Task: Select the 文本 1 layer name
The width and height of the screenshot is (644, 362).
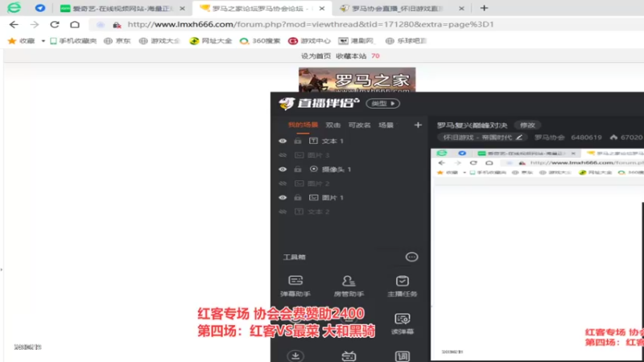Action: 332,142
